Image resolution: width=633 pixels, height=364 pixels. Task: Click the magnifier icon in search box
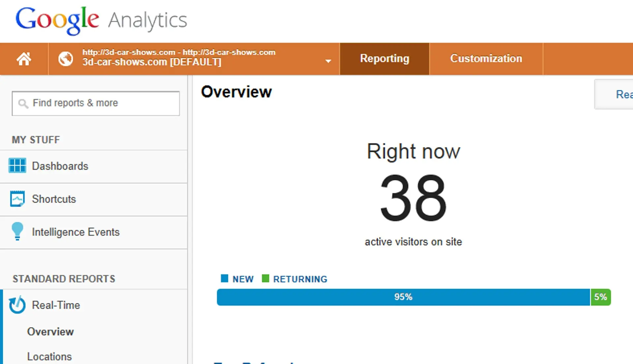pyautogui.click(x=23, y=104)
